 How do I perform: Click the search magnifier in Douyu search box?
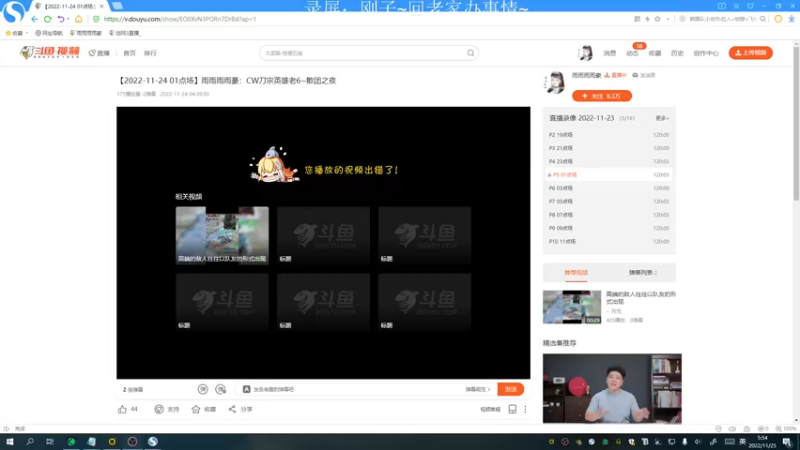click(470, 53)
